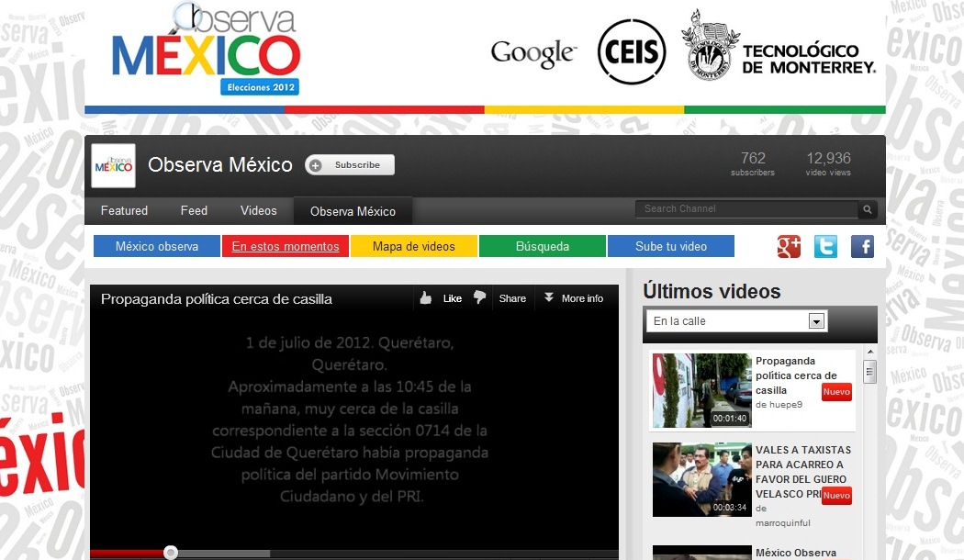
Task: Click the Google+ social icon
Action: (789, 247)
